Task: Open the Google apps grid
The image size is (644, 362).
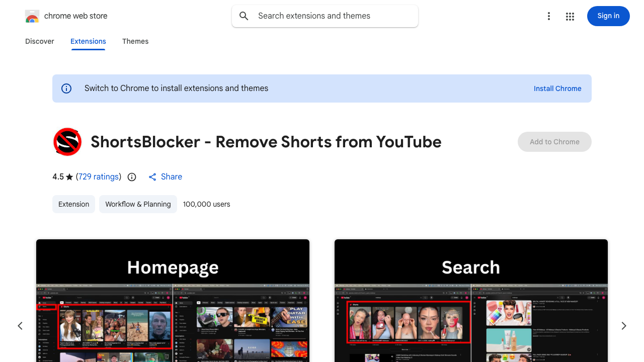Action: point(570,16)
